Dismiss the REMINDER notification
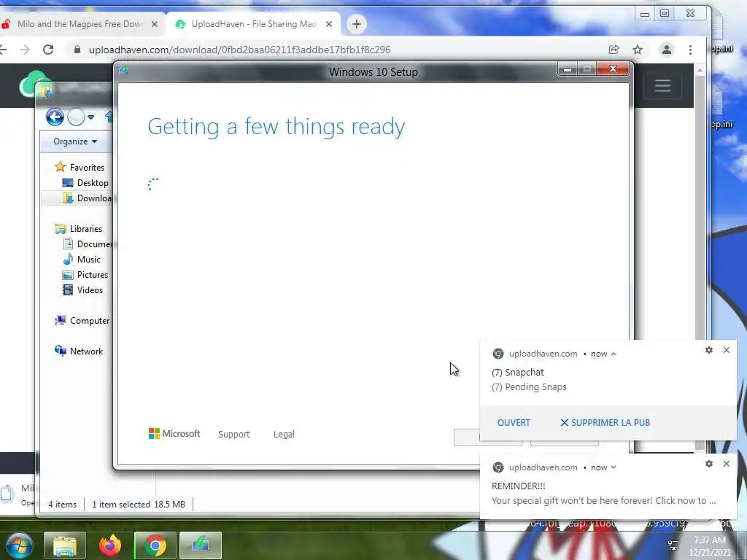This screenshot has width=747, height=560. pyautogui.click(x=726, y=464)
